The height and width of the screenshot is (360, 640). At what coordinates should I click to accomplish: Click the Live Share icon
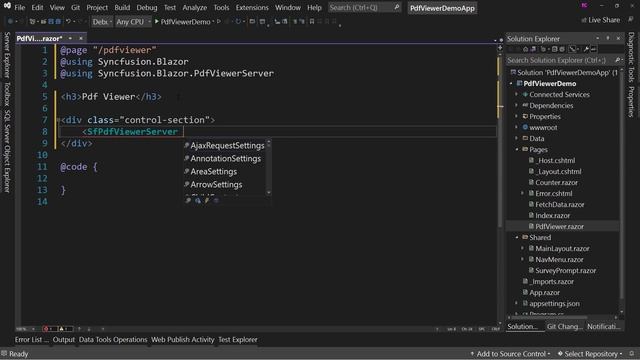coord(584,20)
